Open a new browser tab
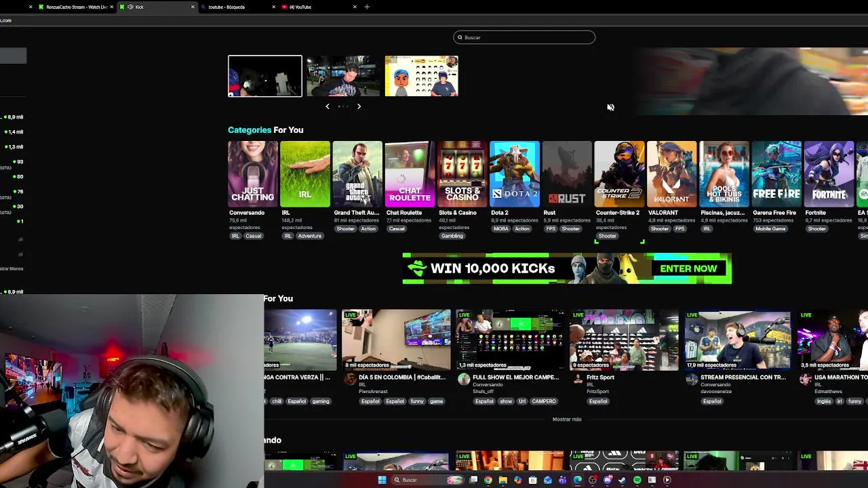 tap(367, 7)
